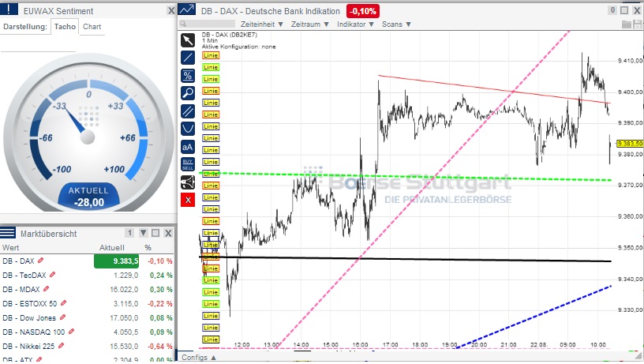Sort by the Aktuell column header

(x=112, y=247)
